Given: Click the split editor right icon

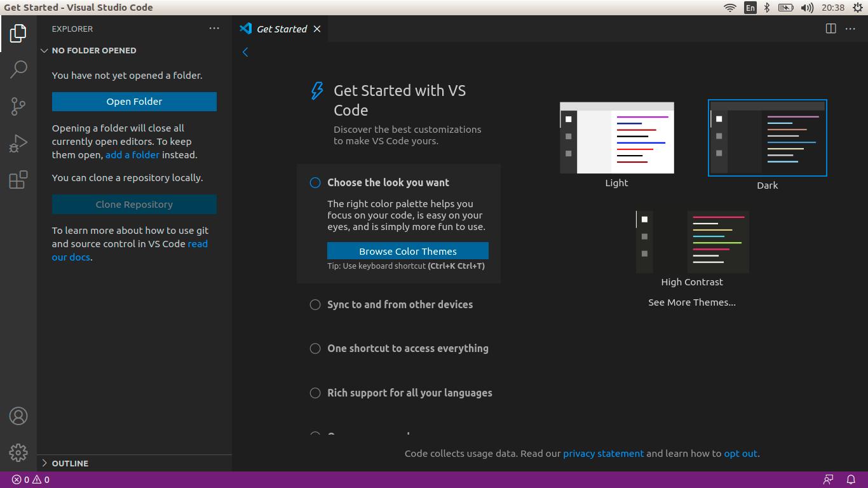Looking at the screenshot, I should click(831, 29).
